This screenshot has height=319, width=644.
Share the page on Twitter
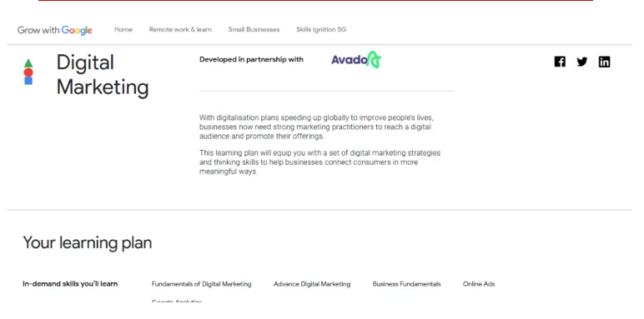tap(582, 62)
